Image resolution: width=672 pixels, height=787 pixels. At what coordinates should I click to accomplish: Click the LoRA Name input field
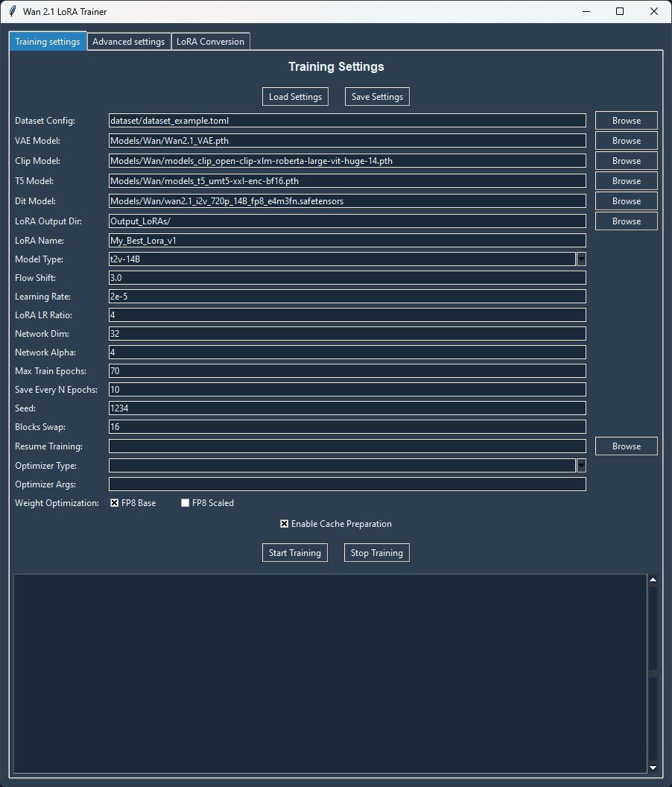346,240
